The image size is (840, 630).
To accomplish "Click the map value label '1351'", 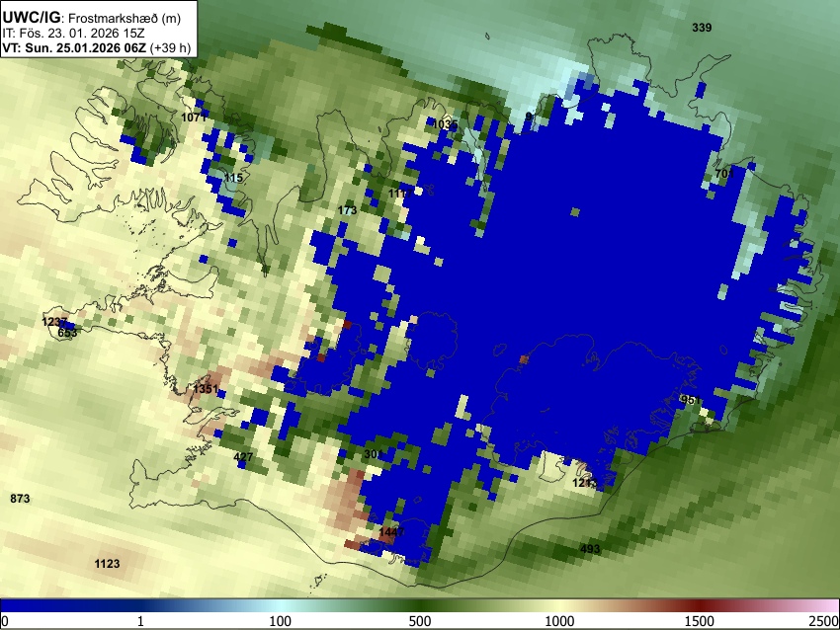I will (x=207, y=389).
